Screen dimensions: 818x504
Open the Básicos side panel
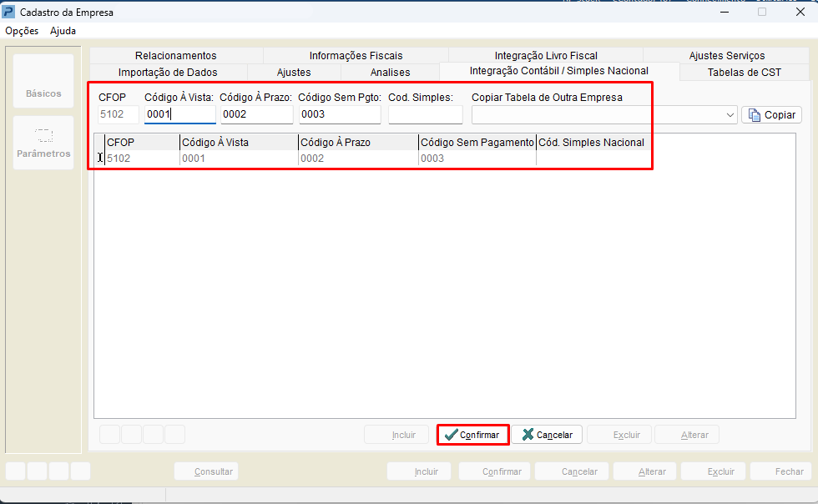[x=43, y=93]
